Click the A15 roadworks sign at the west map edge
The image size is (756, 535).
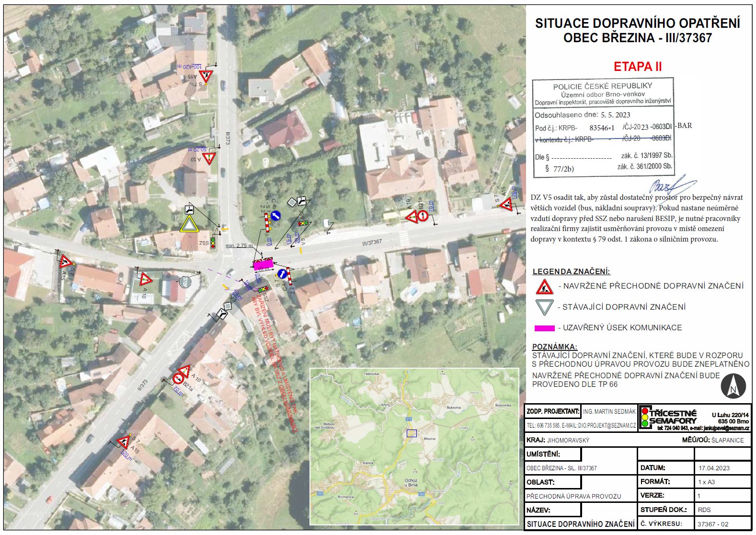click(65, 262)
